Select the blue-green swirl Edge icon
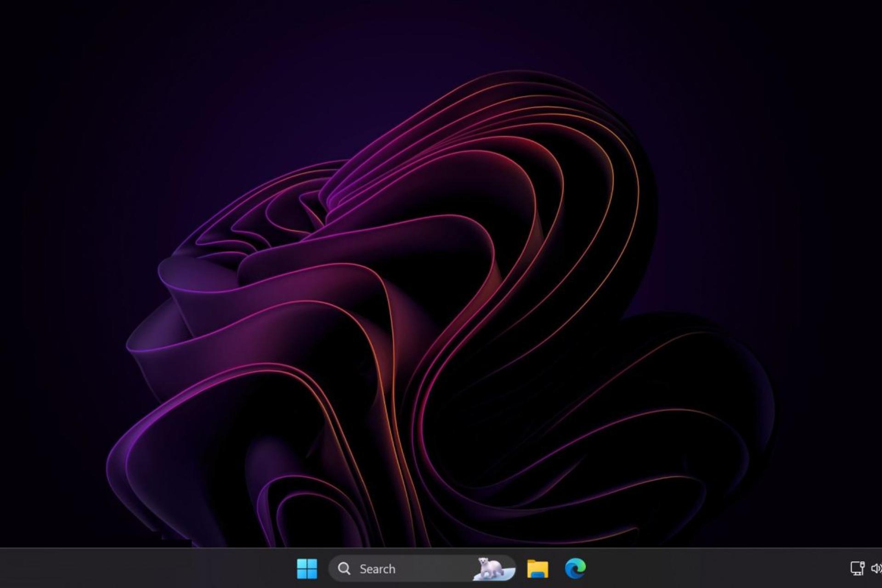This screenshot has width=882, height=588. (x=575, y=569)
